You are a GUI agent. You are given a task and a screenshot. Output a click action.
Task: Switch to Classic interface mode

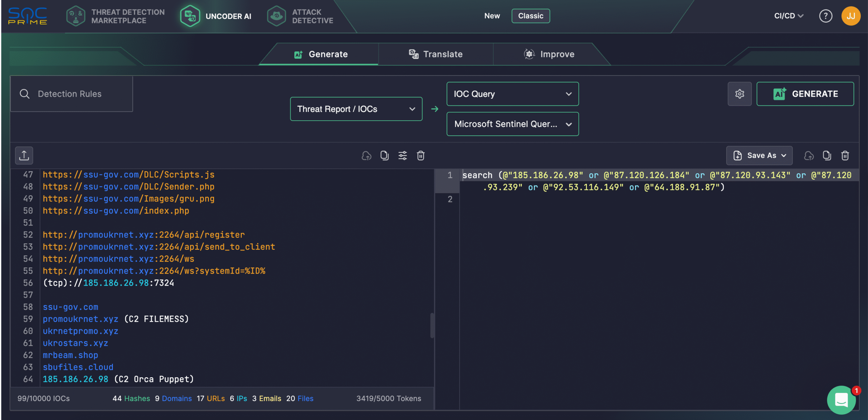pyautogui.click(x=531, y=16)
